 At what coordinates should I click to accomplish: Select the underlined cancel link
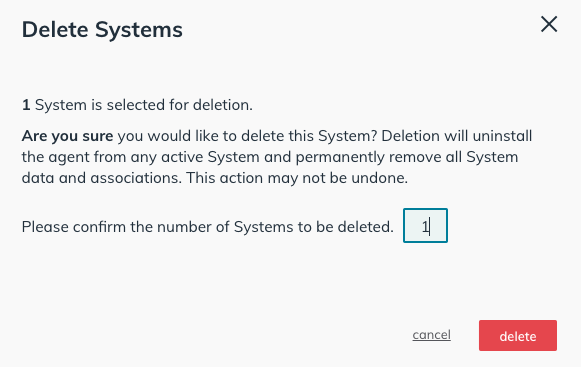point(431,335)
